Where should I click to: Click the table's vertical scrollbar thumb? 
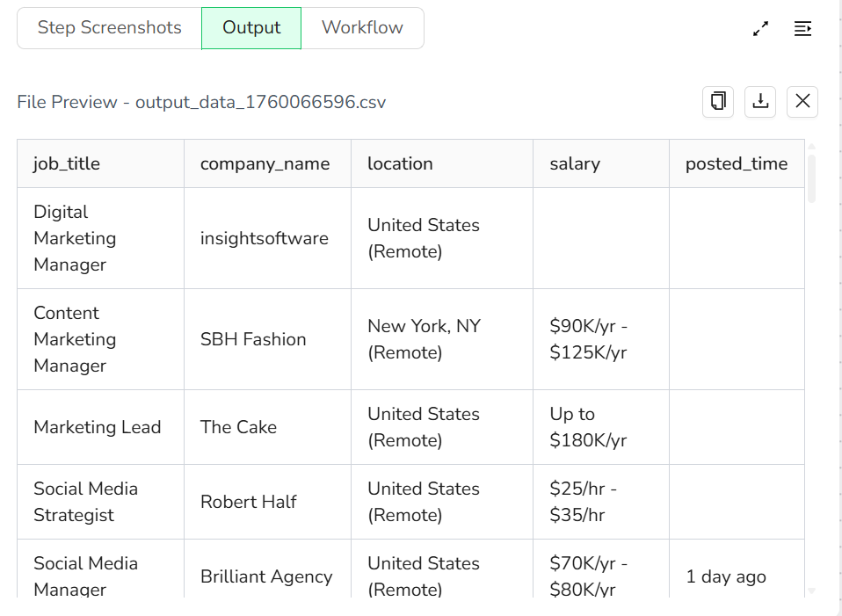tap(811, 178)
